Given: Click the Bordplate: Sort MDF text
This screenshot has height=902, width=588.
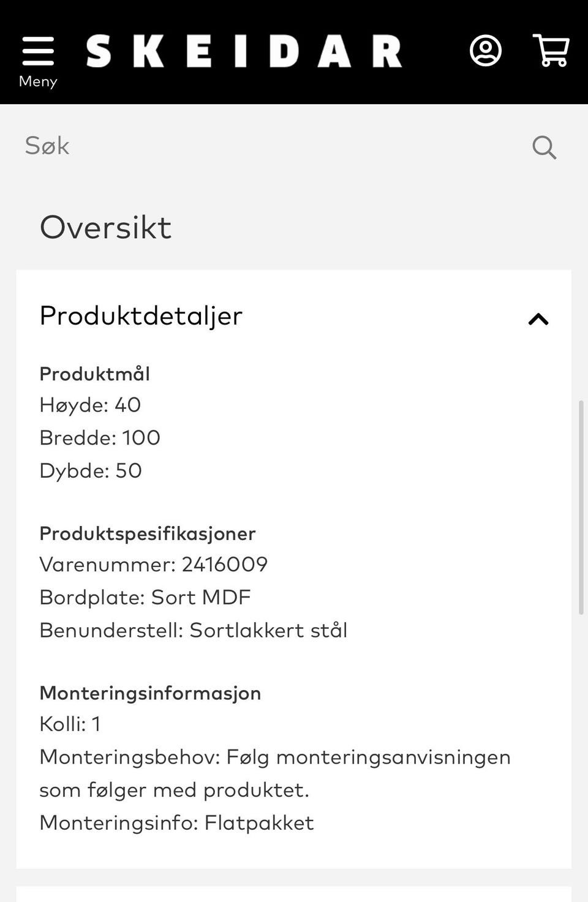Looking at the screenshot, I should 145,598.
